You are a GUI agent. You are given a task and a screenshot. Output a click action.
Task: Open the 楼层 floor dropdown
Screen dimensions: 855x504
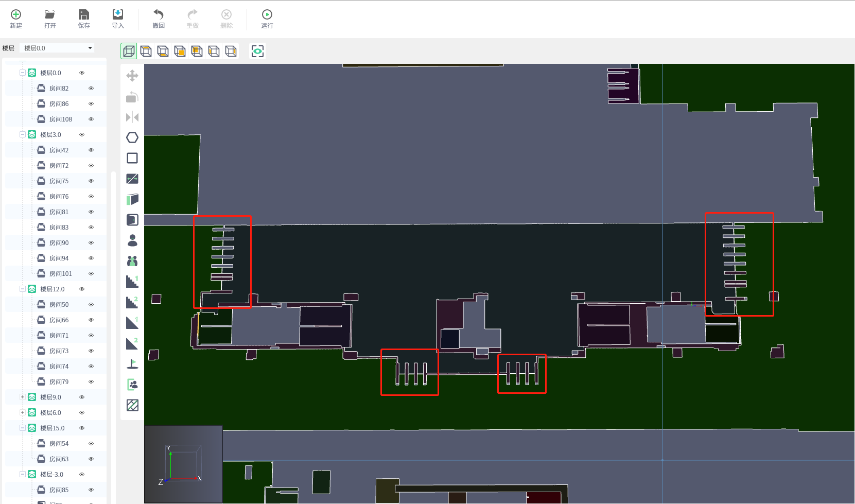(x=57, y=48)
